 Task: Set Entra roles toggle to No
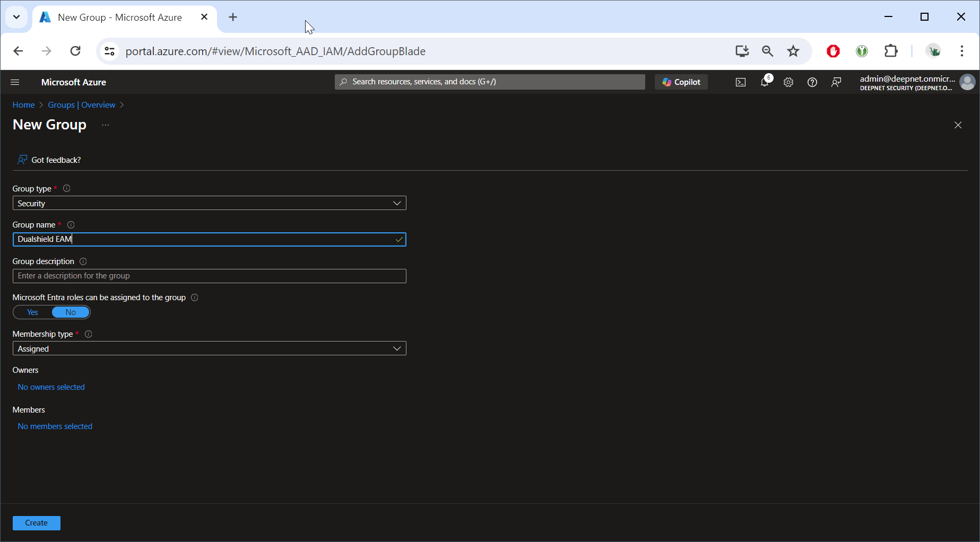coord(71,312)
